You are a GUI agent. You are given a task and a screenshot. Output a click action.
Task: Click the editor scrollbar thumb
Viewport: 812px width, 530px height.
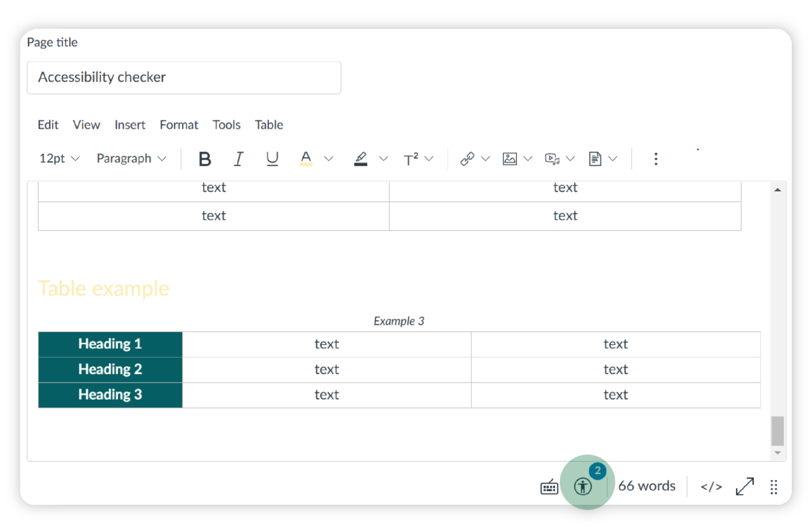(x=778, y=431)
